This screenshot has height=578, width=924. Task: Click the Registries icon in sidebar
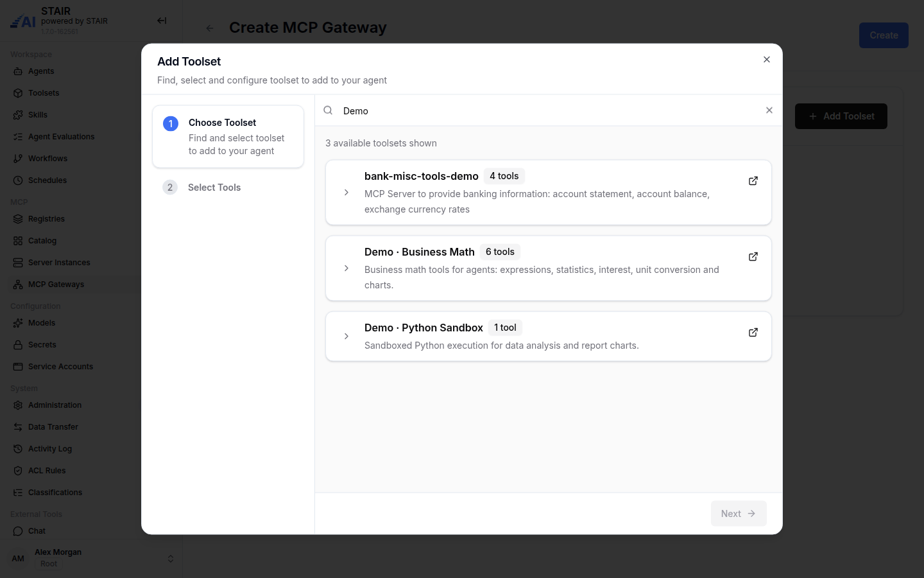tap(18, 219)
